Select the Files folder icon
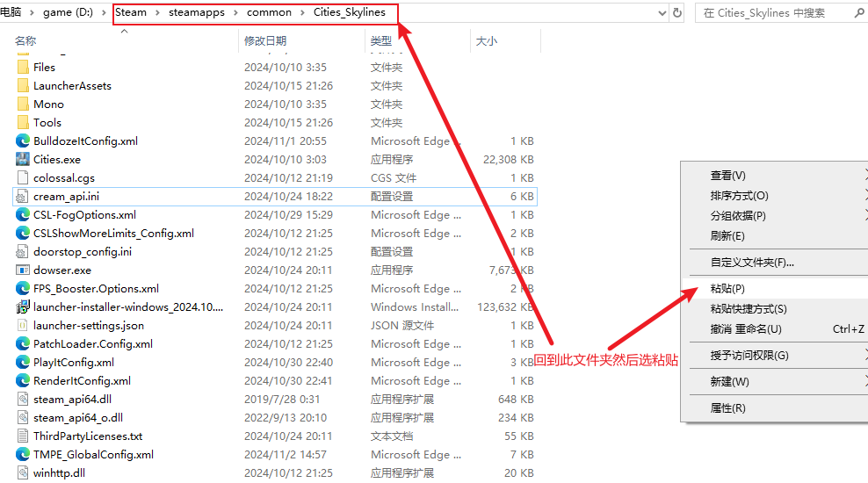 tap(23, 68)
